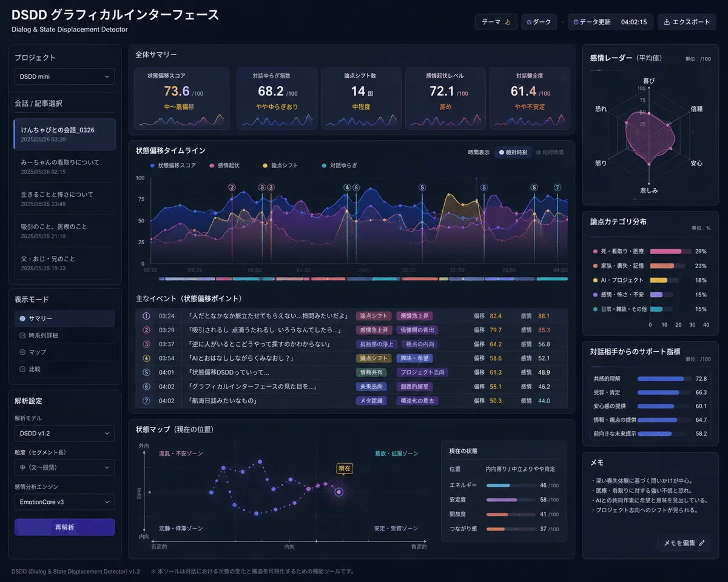Click the circled 3 icon of 03:37 event
Image resolution: width=728 pixels, height=582 pixels.
point(146,344)
